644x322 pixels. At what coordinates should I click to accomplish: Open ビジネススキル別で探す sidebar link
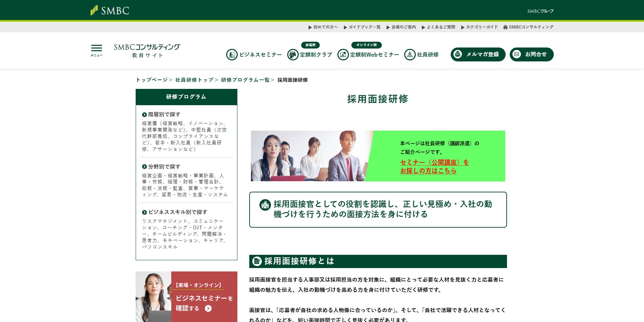tap(178, 212)
